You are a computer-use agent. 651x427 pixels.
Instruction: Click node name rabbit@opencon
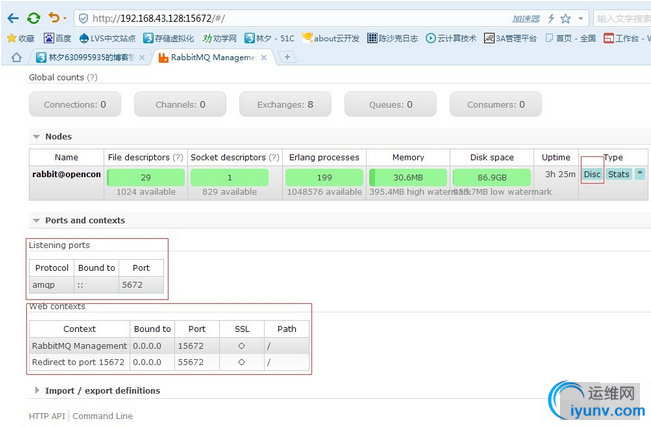[x=66, y=174]
